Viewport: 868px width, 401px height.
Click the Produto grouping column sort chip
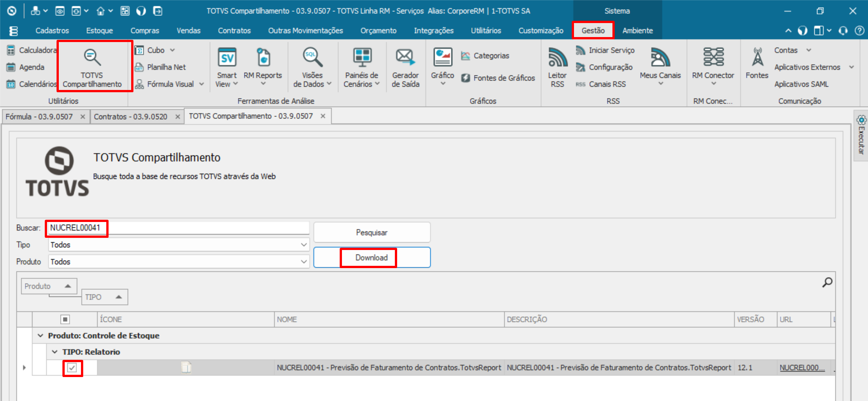[49, 286]
